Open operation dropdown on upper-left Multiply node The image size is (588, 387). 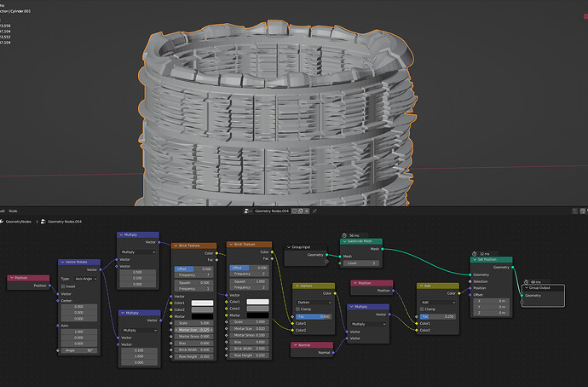point(138,252)
